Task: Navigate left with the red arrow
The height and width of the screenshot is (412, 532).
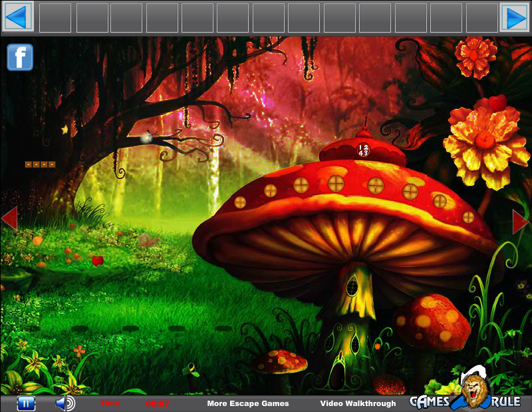Action: coord(9,220)
